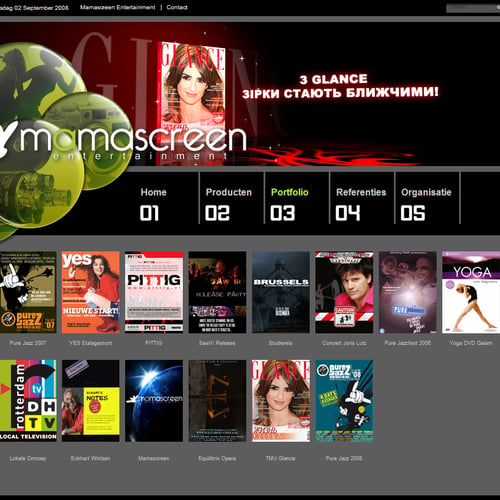Open Organisatie 05 section
The image size is (500, 500).
pos(426,204)
